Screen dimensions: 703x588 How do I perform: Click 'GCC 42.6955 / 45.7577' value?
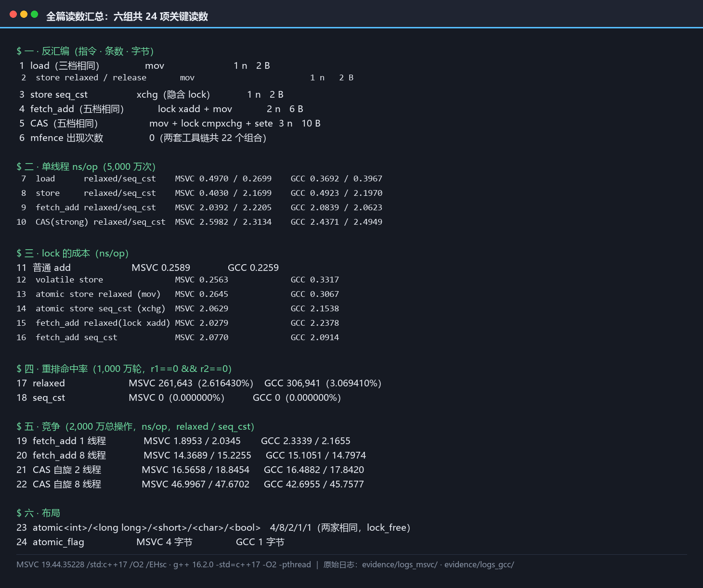point(314,484)
